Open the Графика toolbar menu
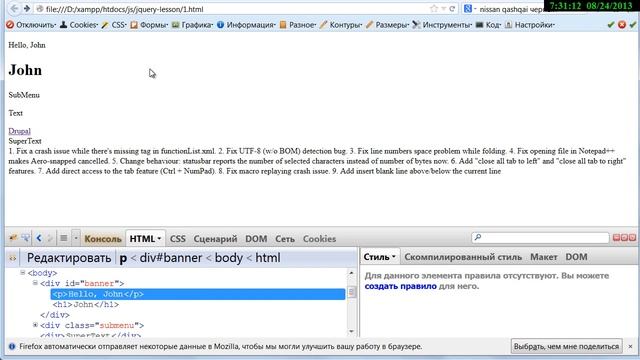This screenshot has height=360, width=640. [x=192, y=25]
